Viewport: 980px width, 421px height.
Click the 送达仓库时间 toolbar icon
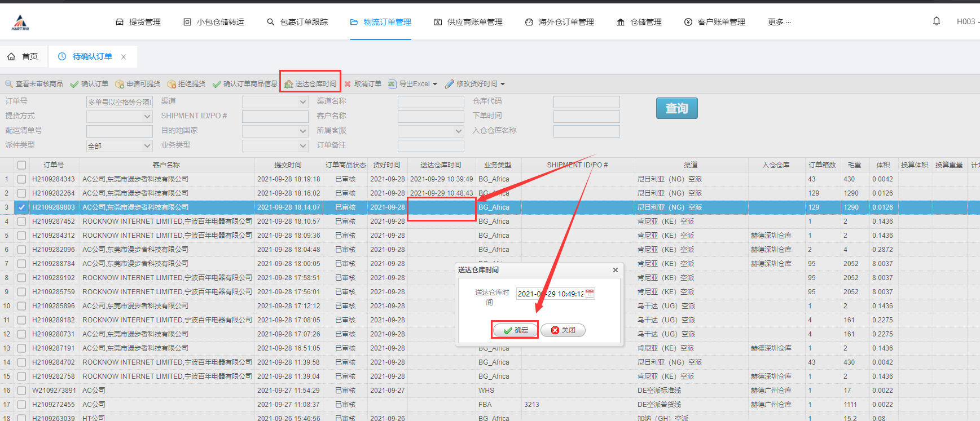[289, 84]
